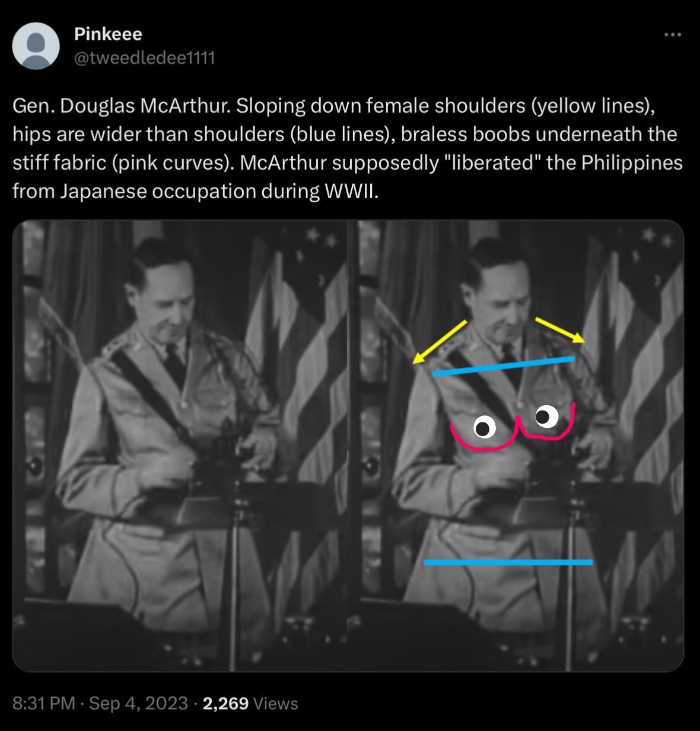The height and width of the screenshot is (731, 700).
Task: Open the Pinkeee display name profile link
Action: (108, 34)
